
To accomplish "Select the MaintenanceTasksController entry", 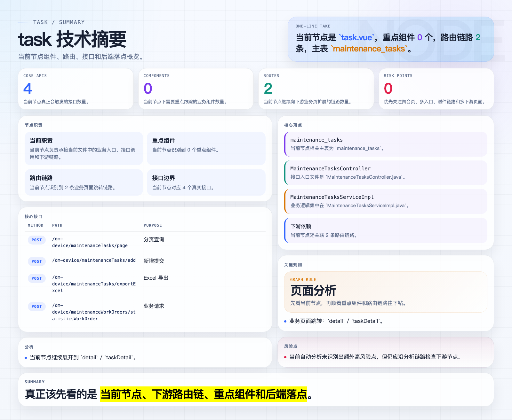I will coord(386,173).
